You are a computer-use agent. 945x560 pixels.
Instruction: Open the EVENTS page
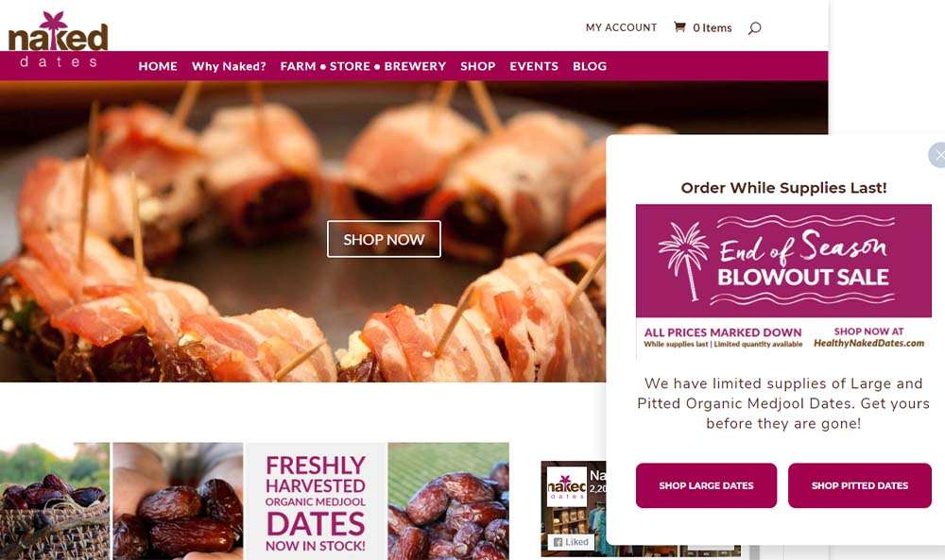[x=534, y=66]
